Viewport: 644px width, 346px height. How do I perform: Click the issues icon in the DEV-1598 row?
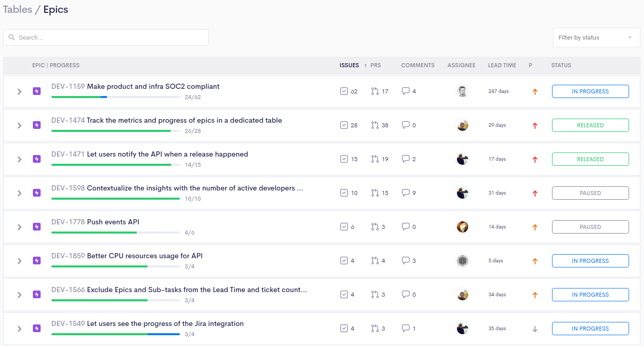pyautogui.click(x=344, y=193)
